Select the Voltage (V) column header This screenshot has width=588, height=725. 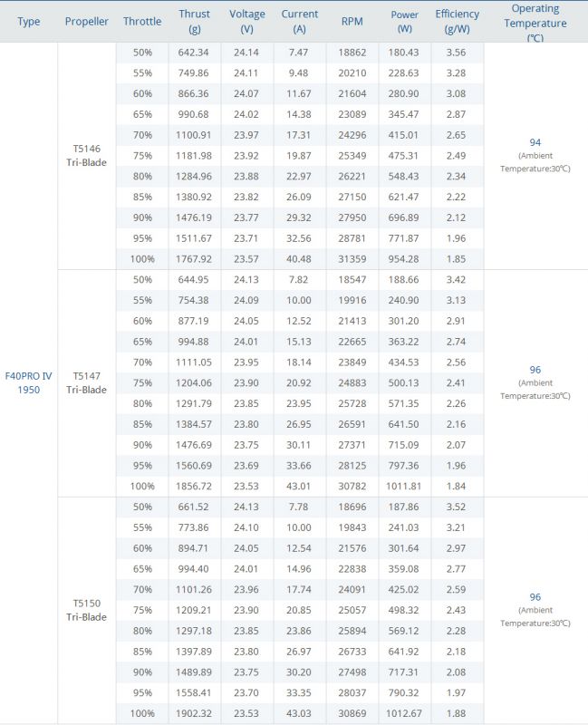pos(247,21)
